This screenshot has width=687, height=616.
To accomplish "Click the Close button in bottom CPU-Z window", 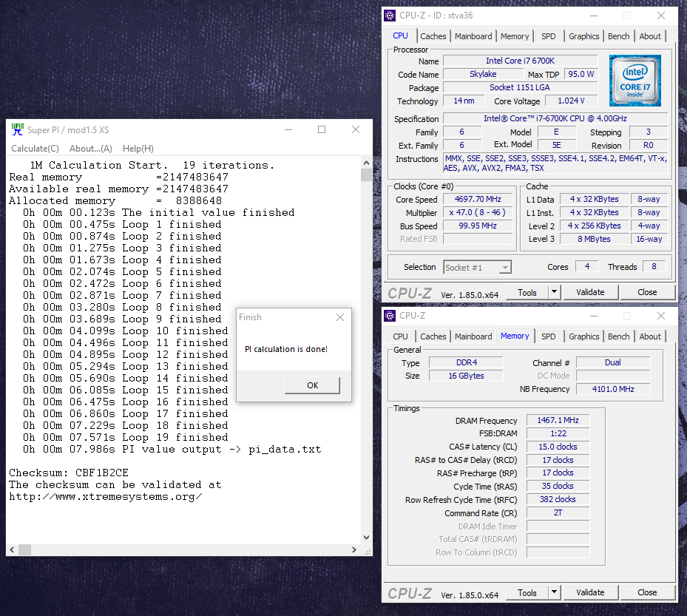I will tap(647, 593).
